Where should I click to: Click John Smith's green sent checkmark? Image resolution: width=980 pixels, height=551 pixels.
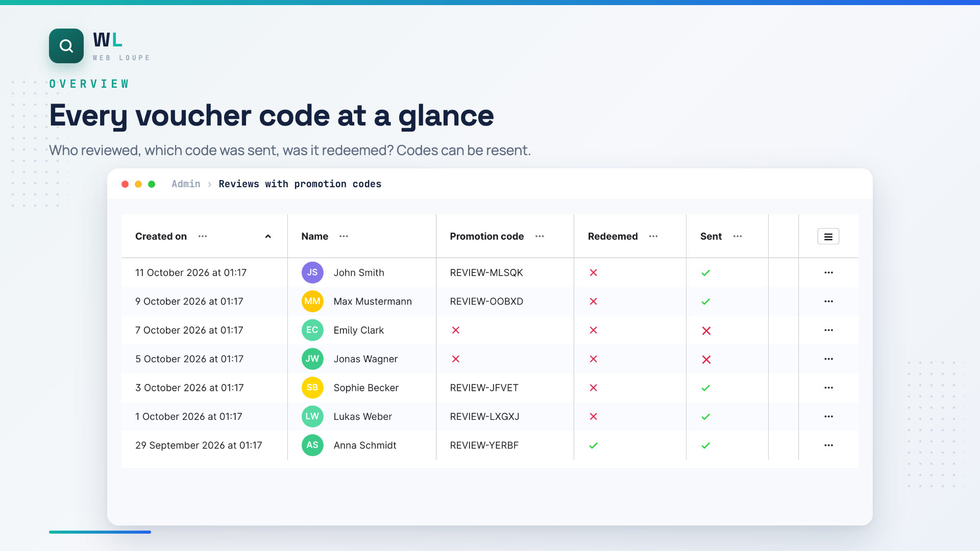pyautogui.click(x=706, y=273)
